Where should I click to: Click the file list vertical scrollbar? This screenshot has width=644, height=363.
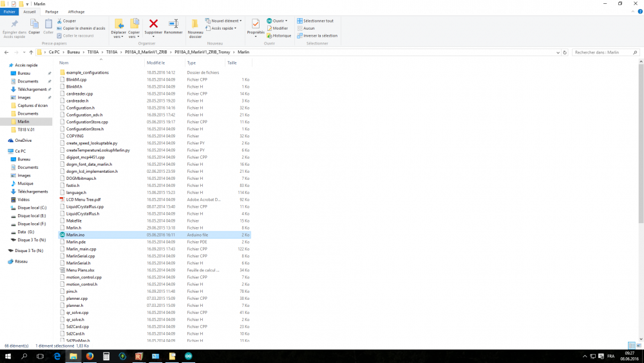641,144
